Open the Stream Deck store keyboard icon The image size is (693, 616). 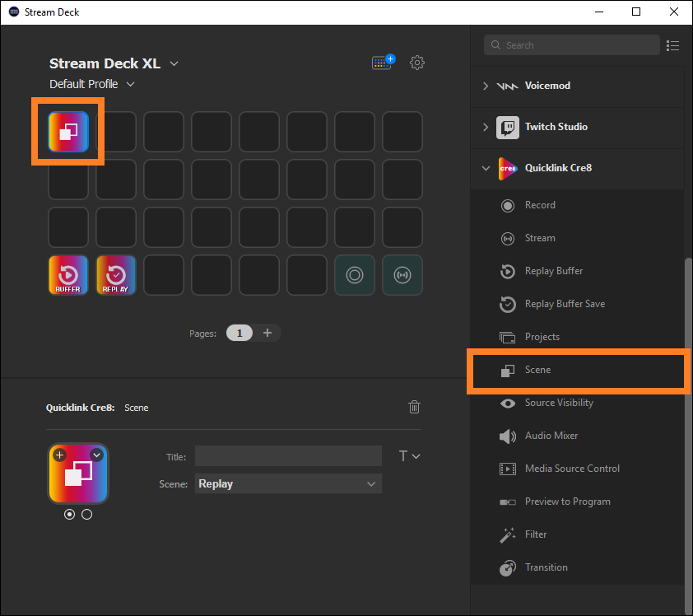point(384,63)
